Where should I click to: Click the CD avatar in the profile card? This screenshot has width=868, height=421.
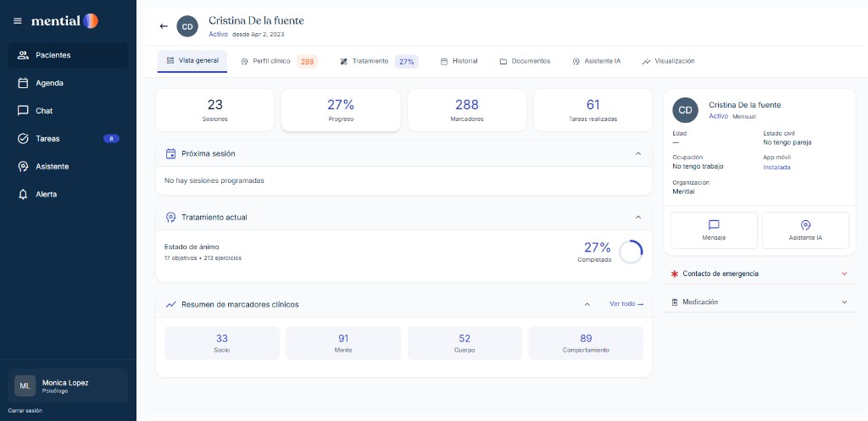pos(685,110)
